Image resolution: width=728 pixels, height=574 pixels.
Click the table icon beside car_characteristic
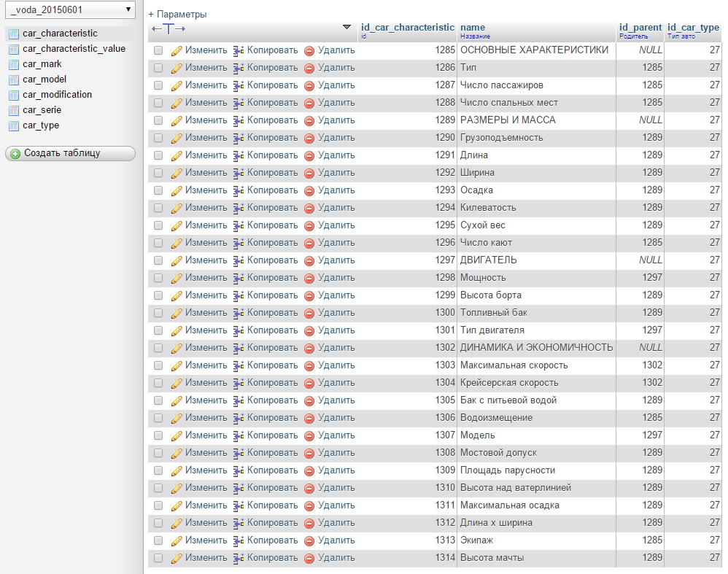[x=15, y=34]
